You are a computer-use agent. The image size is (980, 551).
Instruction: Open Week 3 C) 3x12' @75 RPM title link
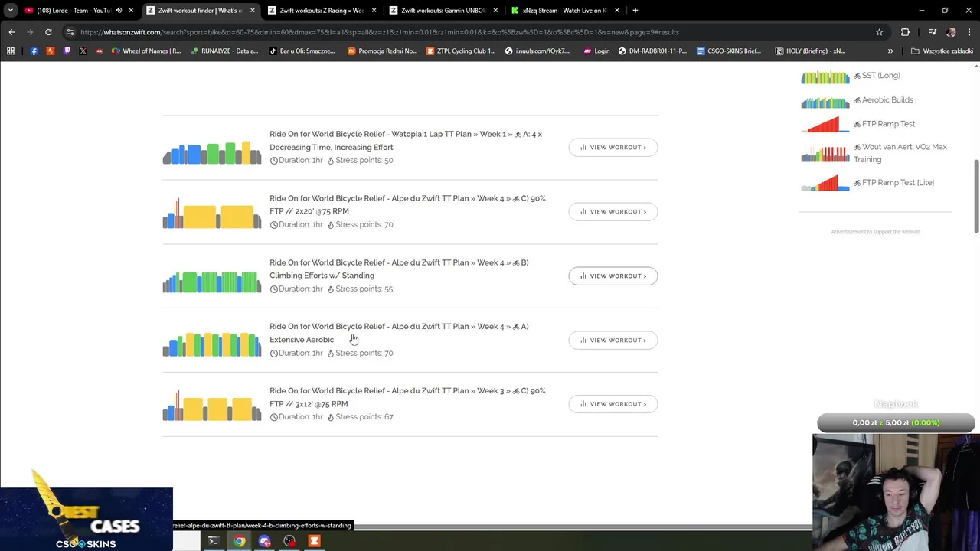[407, 397]
